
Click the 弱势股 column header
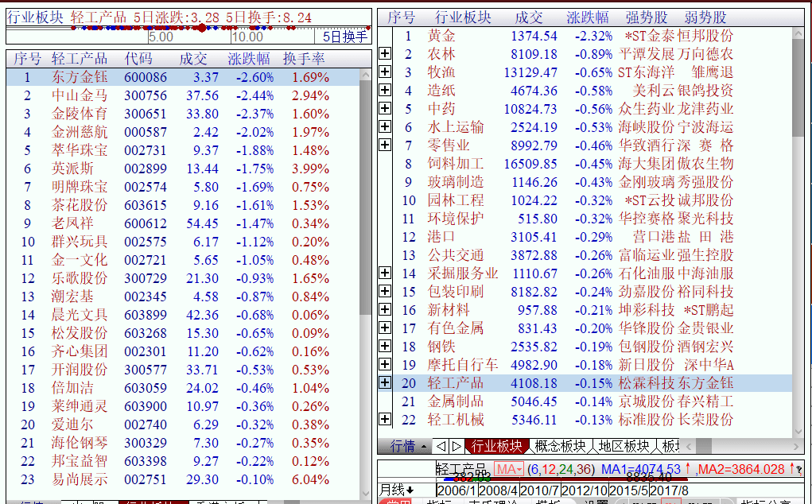point(705,17)
